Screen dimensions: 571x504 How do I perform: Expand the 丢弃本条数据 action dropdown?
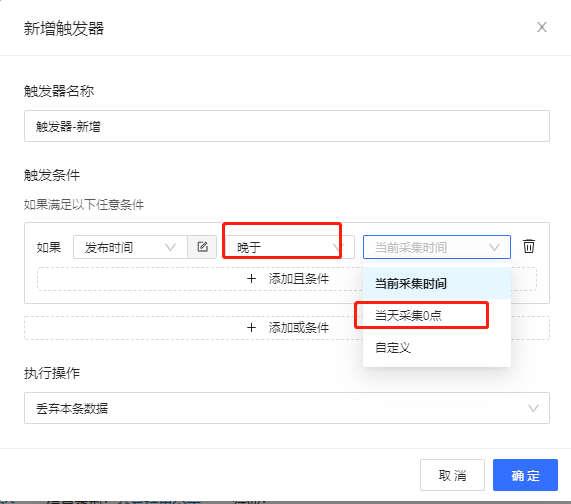(x=287, y=408)
